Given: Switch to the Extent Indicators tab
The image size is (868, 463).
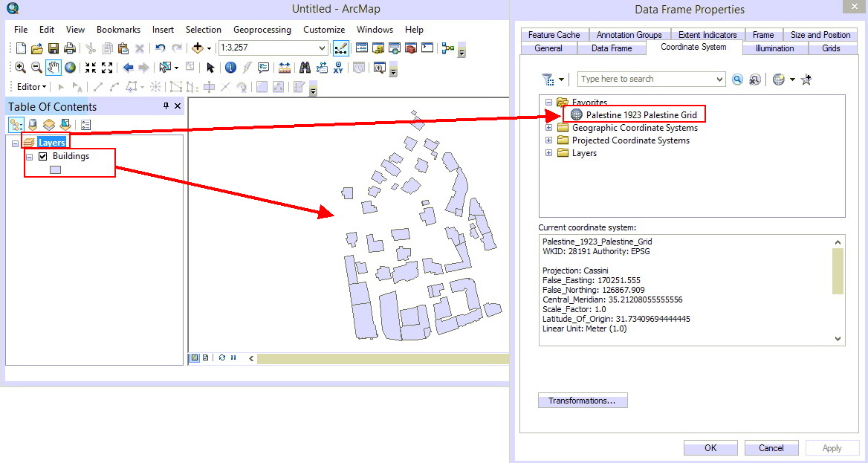Looking at the screenshot, I should pyautogui.click(x=707, y=35).
